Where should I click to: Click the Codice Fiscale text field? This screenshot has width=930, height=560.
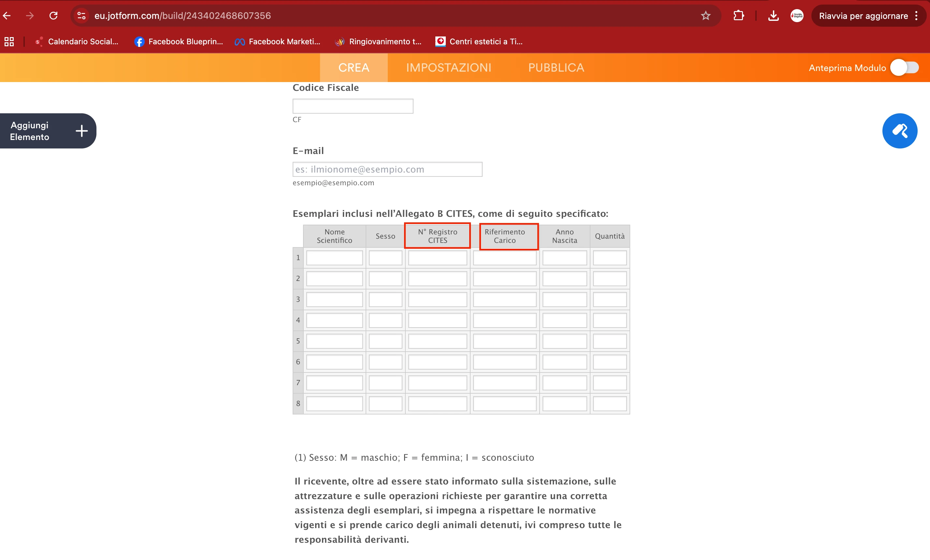(x=353, y=106)
